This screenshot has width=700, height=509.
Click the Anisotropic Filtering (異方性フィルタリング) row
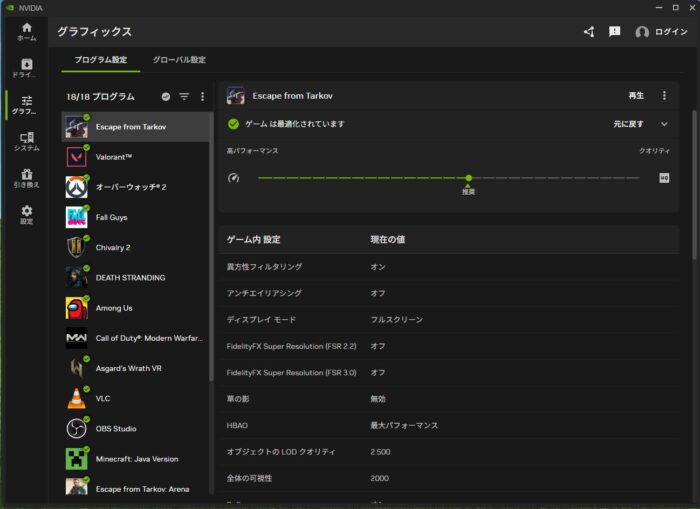[449, 267]
